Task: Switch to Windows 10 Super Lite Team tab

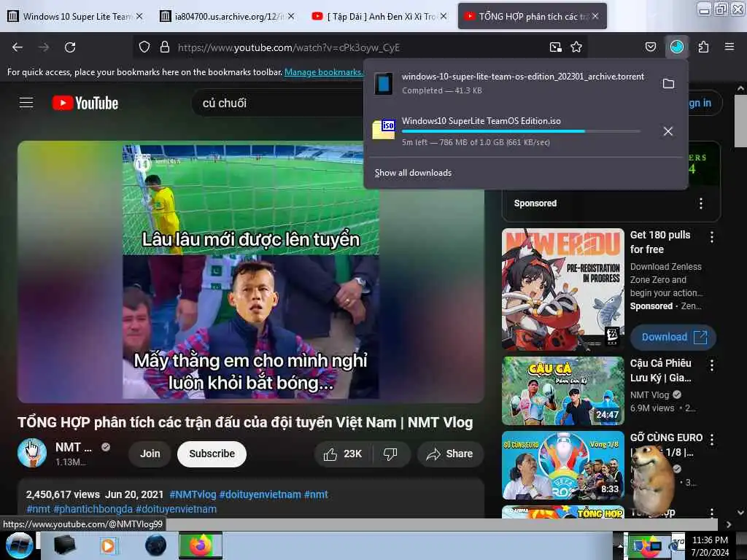Action: [76, 17]
